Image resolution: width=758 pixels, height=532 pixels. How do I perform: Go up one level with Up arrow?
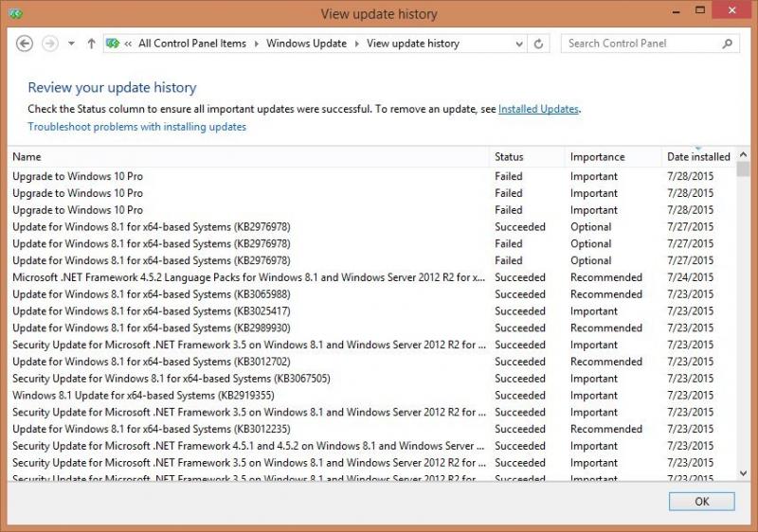coord(91,44)
